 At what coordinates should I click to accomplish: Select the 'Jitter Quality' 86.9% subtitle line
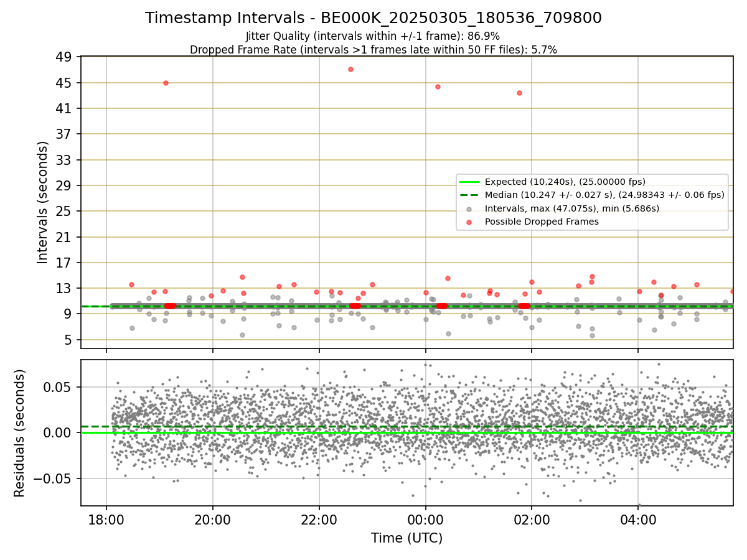coord(373,36)
